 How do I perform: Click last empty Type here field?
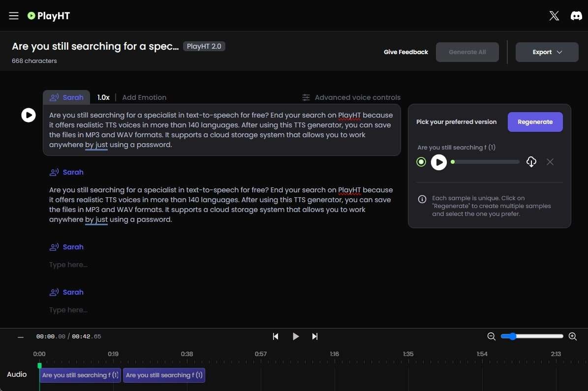tap(68, 310)
